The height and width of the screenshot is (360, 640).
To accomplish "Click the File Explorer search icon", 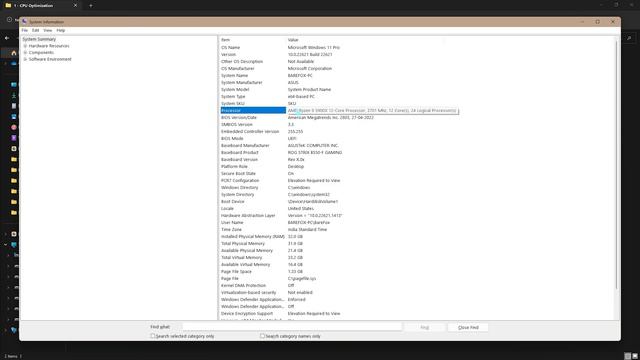I will 629,38.
